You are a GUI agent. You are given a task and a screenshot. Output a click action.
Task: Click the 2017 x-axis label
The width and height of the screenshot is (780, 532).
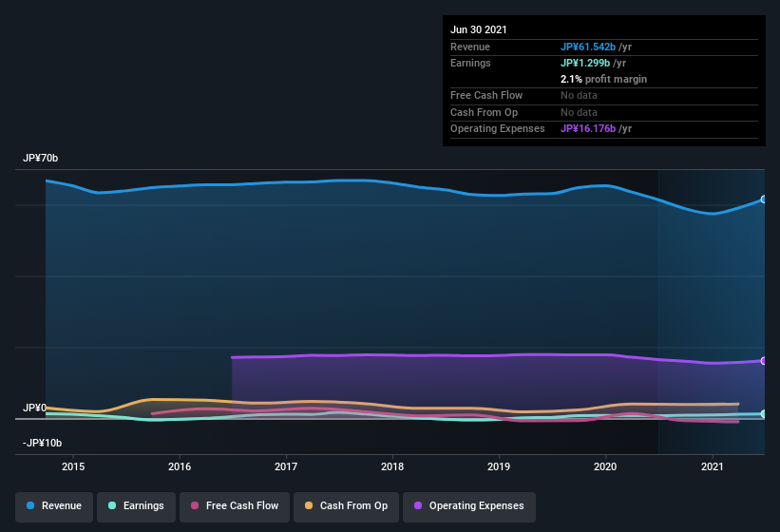pos(286,466)
